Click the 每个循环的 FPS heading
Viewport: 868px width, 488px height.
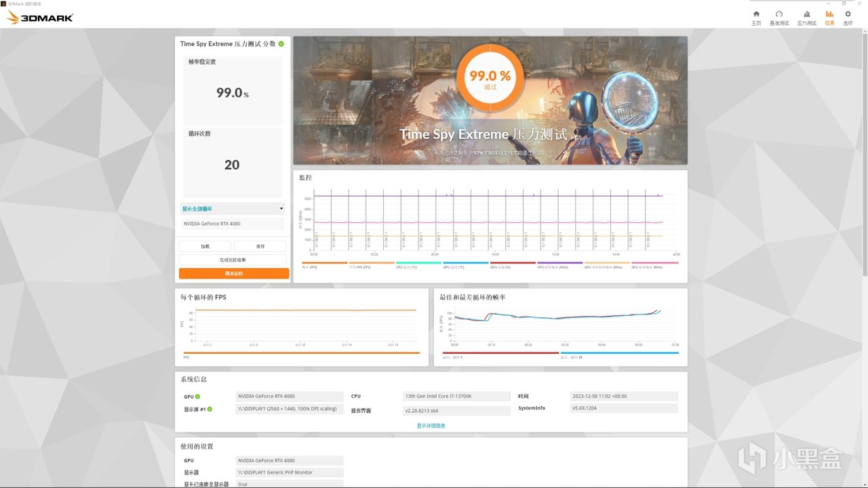(203, 297)
